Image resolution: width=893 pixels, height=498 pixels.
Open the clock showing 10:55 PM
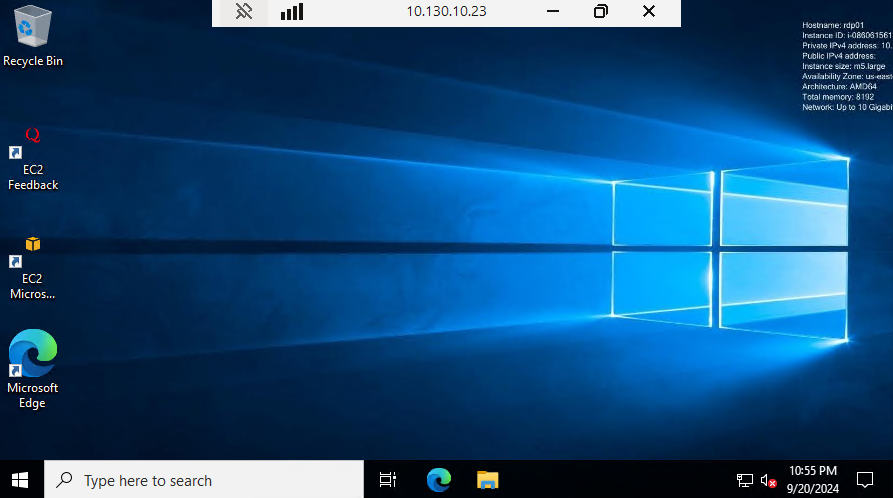click(813, 479)
